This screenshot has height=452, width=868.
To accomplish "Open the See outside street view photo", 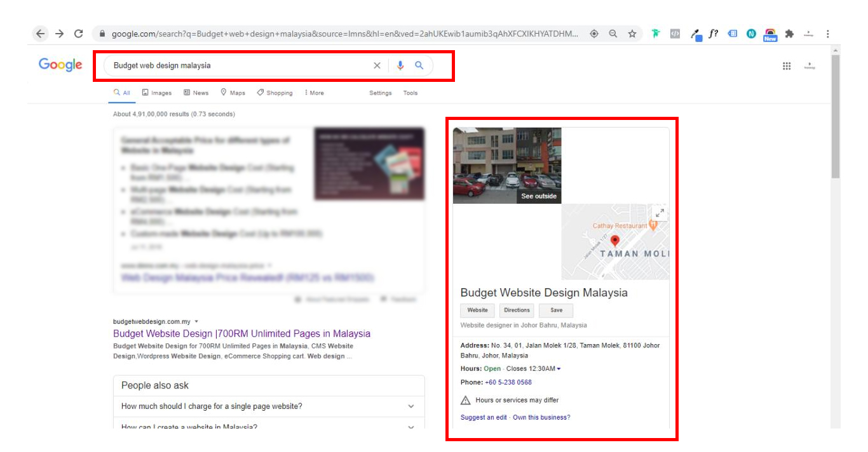I will 507,165.
